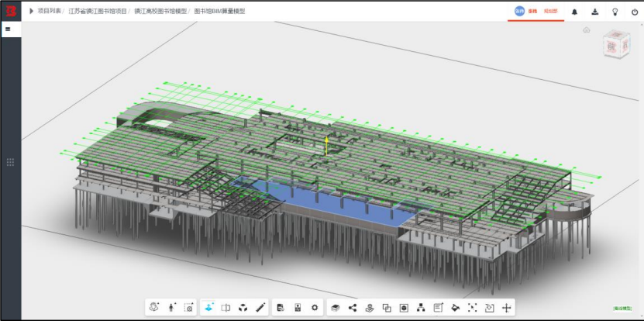The image size is (644, 321).
Task: Click the yellow up-arrow gizmo on the model
Action: (326, 146)
